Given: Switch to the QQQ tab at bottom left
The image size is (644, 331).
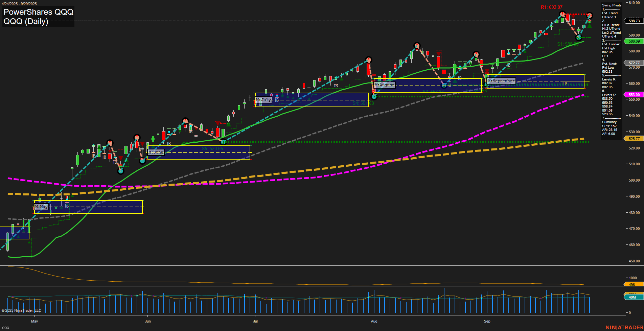Looking at the screenshot, I should coord(5,328).
